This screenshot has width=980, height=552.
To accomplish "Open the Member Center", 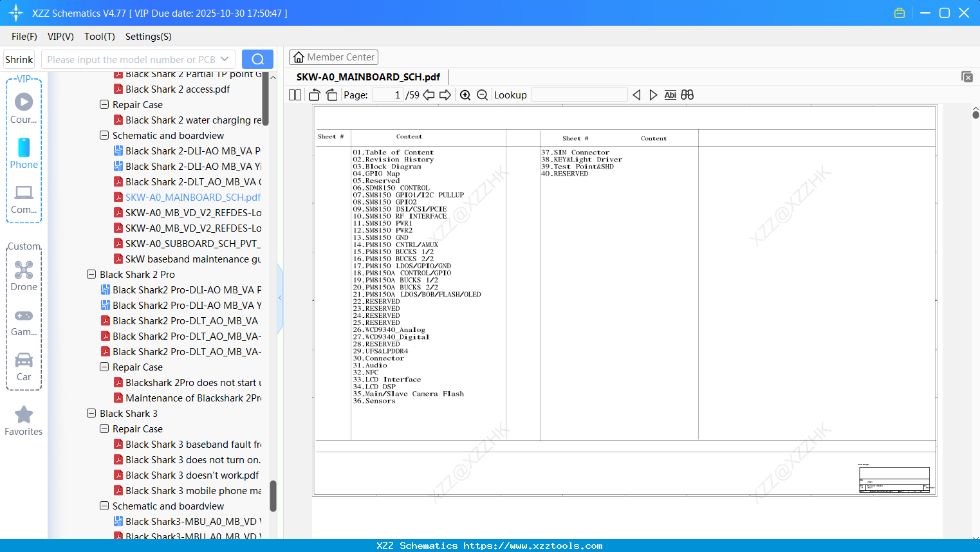I will point(333,57).
